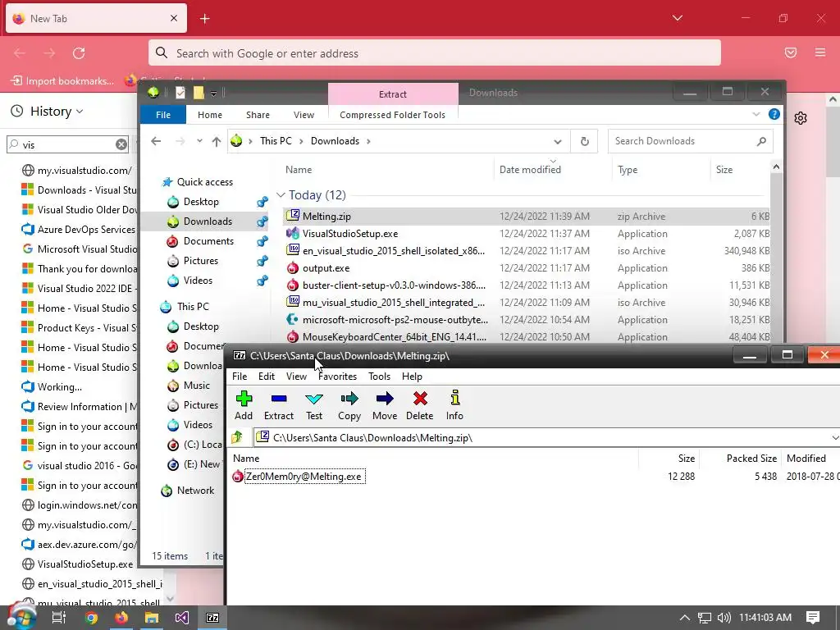Select This PC in navigation pane

click(x=193, y=307)
